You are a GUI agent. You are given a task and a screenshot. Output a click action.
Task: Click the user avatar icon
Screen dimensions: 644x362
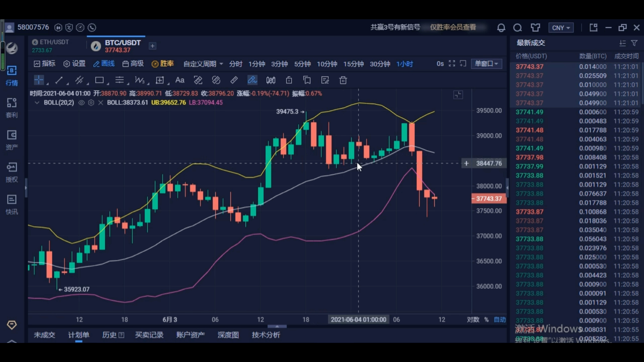click(9, 27)
